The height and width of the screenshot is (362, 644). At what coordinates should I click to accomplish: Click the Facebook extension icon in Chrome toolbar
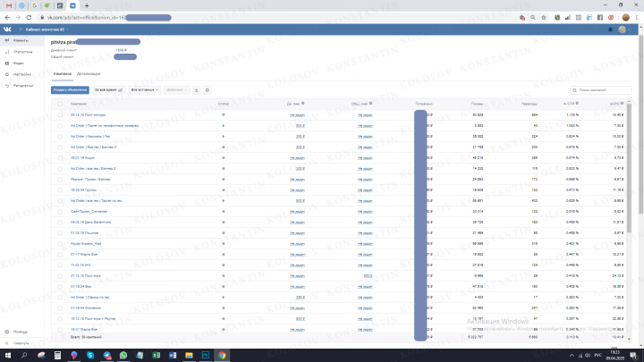coord(600,18)
